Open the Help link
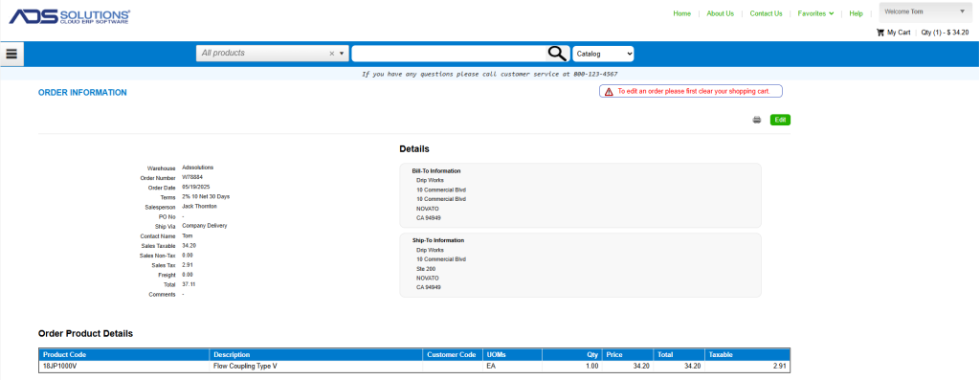The width and height of the screenshot is (980, 380). click(856, 13)
